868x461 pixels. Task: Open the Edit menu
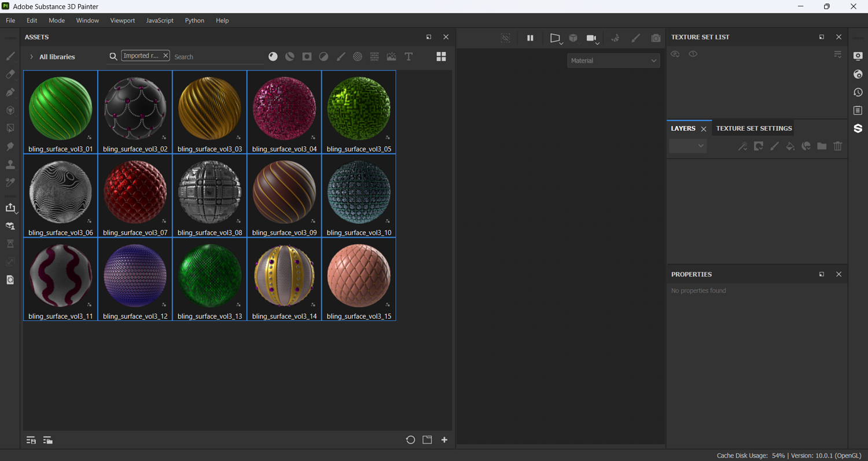[32, 20]
